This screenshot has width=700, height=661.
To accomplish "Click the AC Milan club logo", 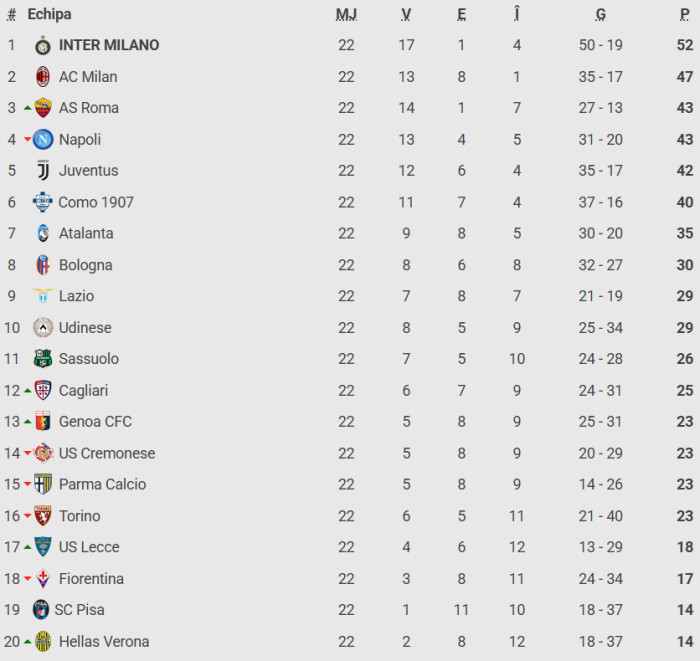I will coord(42,77).
